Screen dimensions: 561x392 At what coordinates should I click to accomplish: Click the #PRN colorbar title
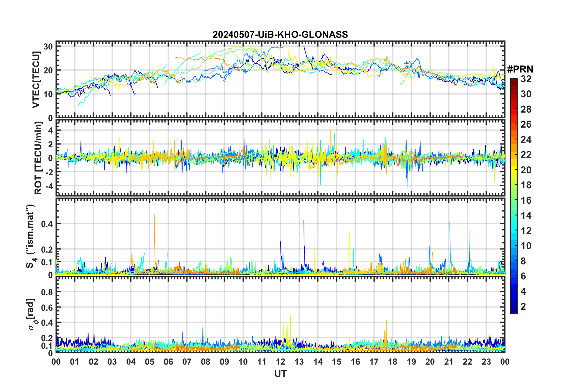tap(520, 69)
